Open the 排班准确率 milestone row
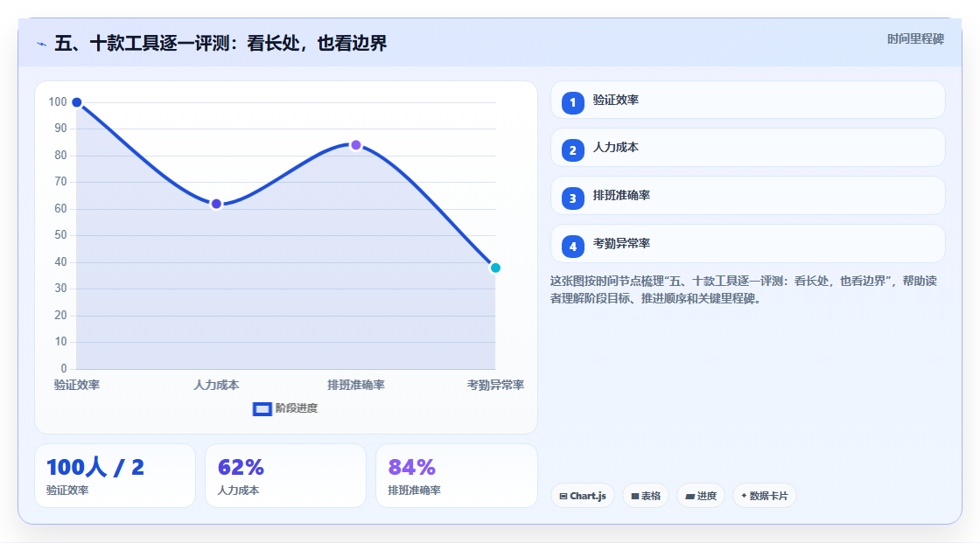 (747, 196)
